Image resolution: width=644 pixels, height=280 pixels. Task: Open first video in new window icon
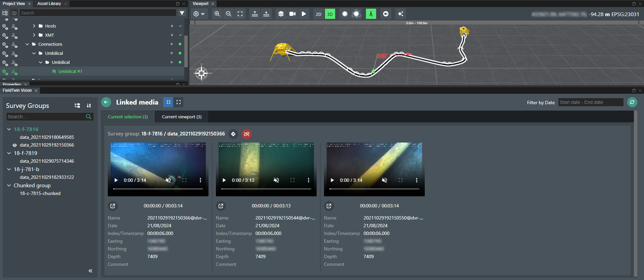coord(113,206)
